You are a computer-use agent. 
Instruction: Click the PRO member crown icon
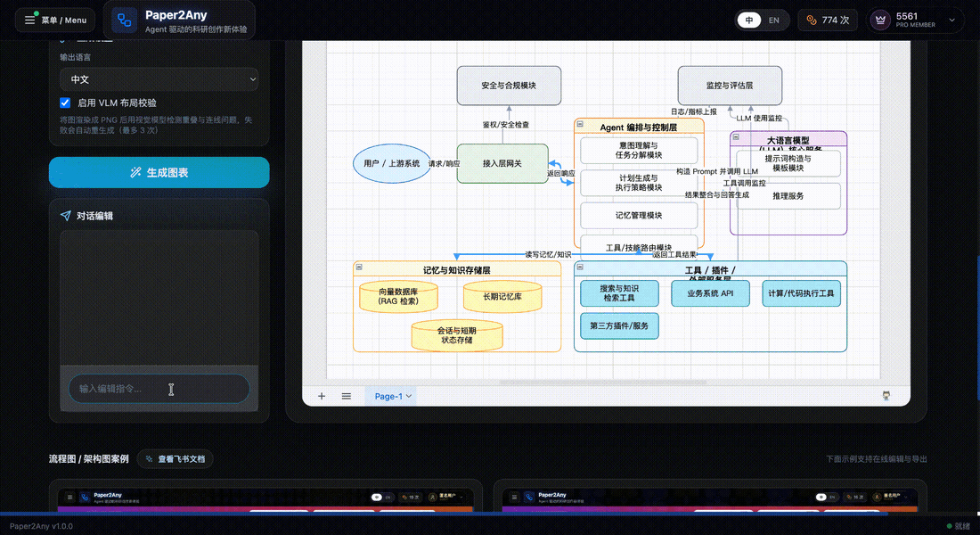click(881, 20)
